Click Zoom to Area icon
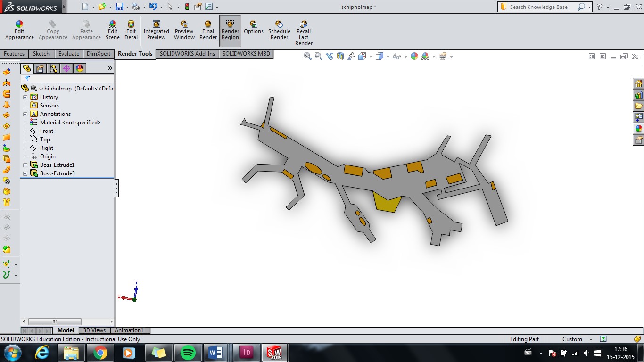 click(318, 56)
